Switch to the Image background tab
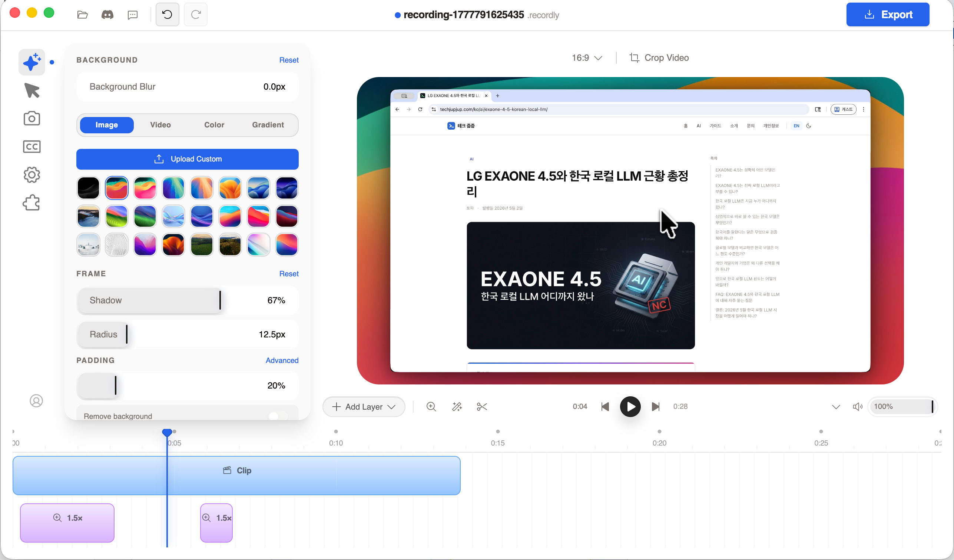954x560 pixels. coord(107,125)
